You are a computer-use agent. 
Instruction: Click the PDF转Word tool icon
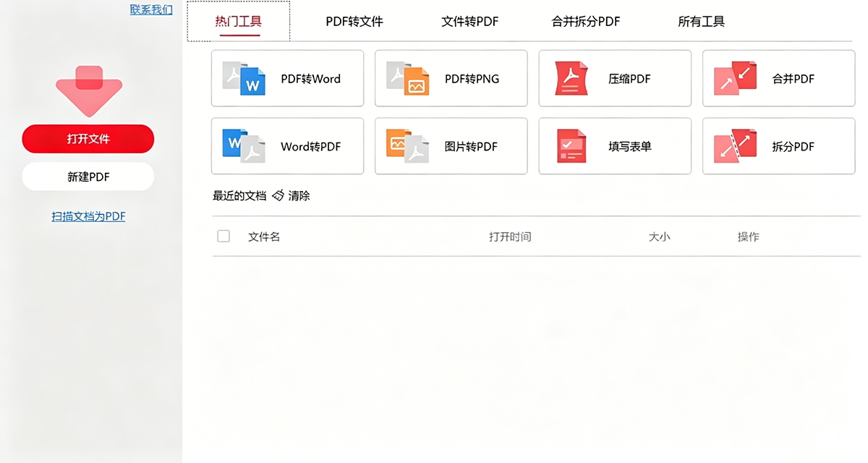click(x=244, y=78)
